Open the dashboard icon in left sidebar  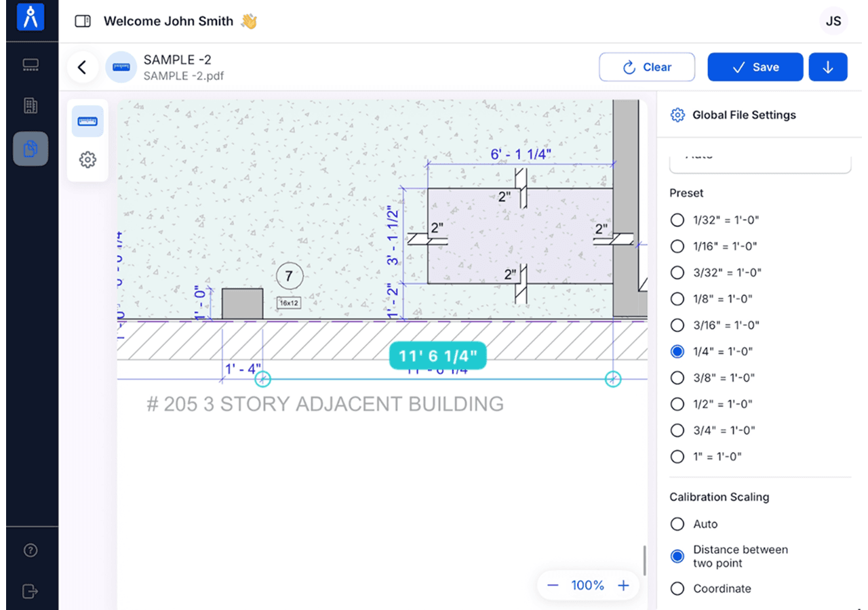[x=31, y=65]
